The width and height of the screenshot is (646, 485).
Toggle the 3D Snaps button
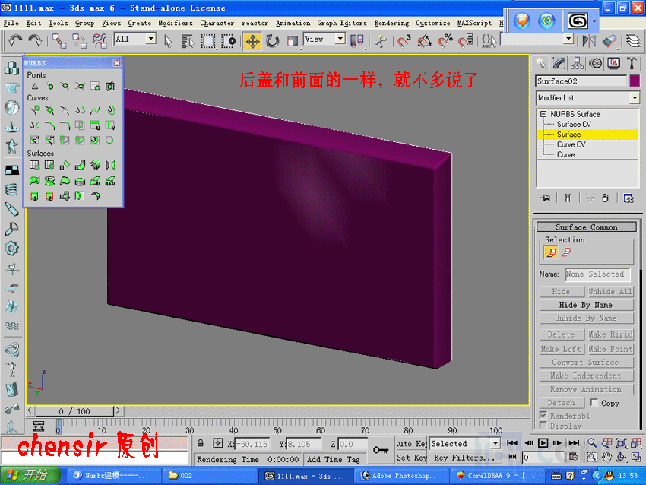tap(404, 41)
